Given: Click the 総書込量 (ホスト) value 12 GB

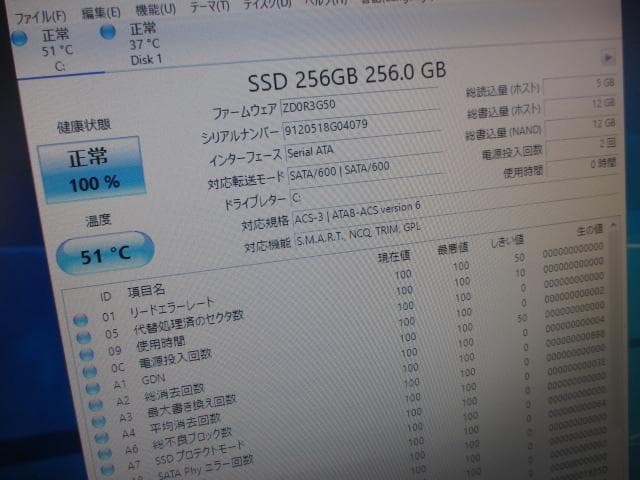Looking at the screenshot, I should (580, 106).
